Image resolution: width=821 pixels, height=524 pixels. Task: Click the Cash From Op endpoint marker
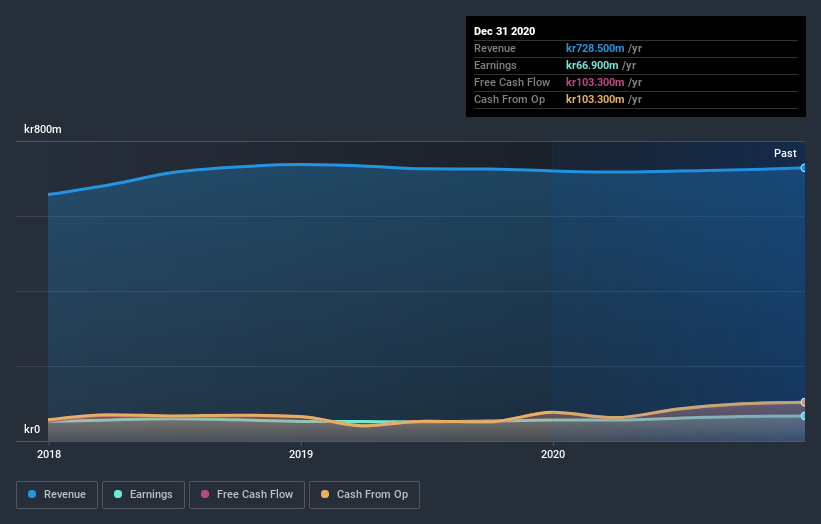pyautogui.click(x=803, y=402)
